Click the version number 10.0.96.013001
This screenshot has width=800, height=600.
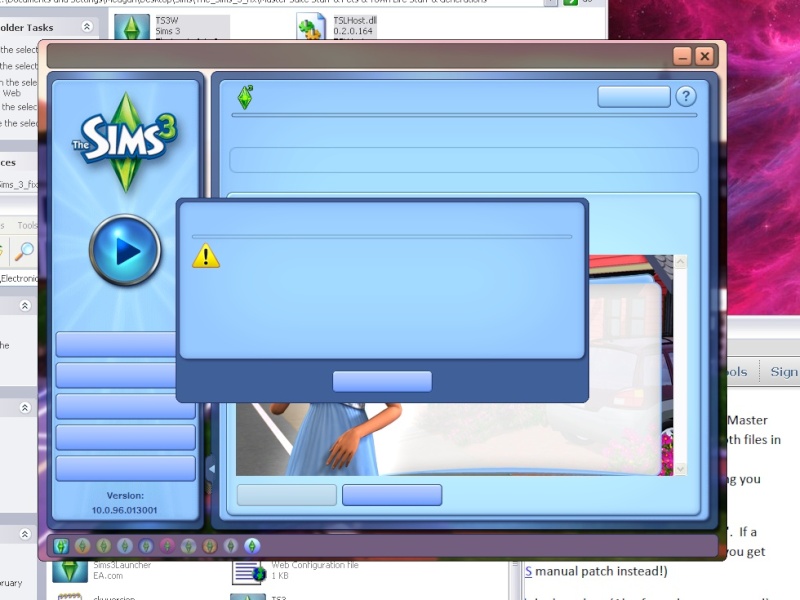[x=124, y=510]
